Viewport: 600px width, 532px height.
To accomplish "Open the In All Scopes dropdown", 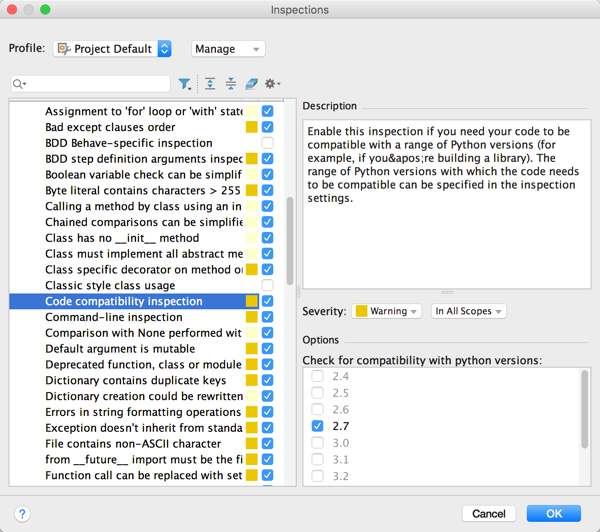I will [468, 311].
